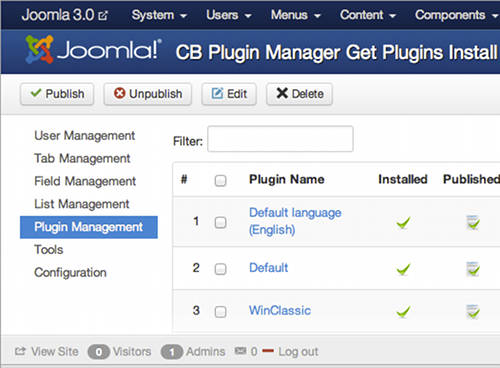Viewport: 500px width, 368px height.
Task: Click the green checkmark Publish button
Action: (57, 94)
